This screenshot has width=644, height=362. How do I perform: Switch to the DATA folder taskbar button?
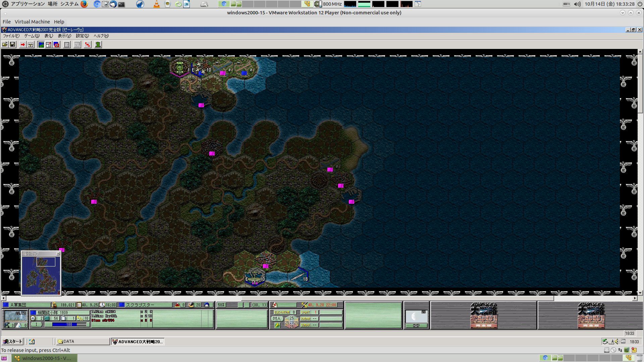tap(83, 342)
